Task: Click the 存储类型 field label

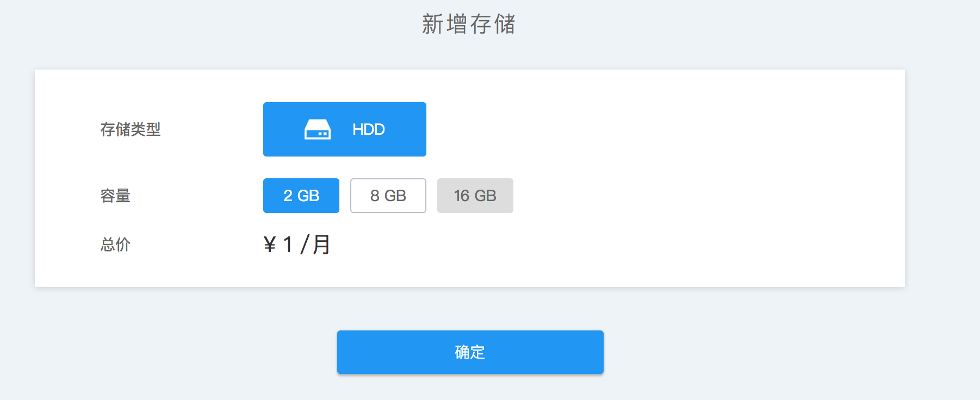Action: [x=131, y=129]
